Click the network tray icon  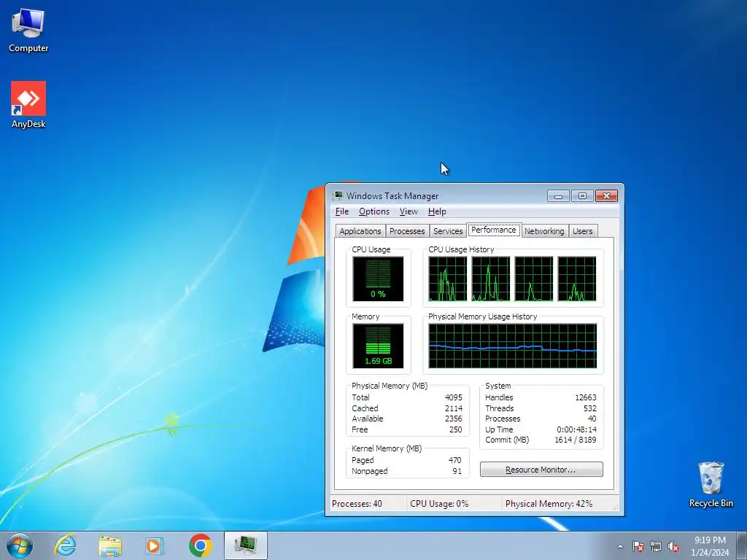pos(656,547)
